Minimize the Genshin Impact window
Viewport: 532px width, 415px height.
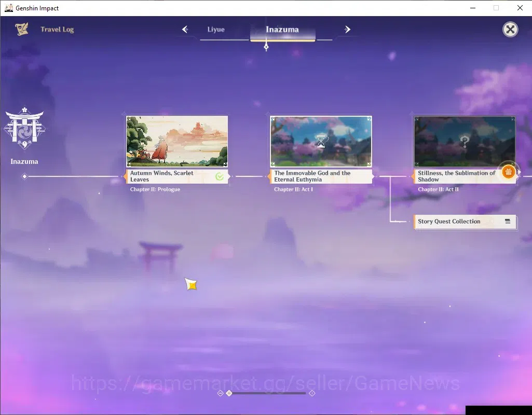[x=473, y=8]
